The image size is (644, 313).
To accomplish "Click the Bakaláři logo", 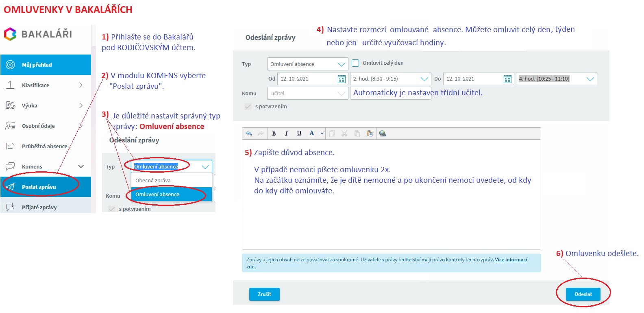I will click(38, 34).
